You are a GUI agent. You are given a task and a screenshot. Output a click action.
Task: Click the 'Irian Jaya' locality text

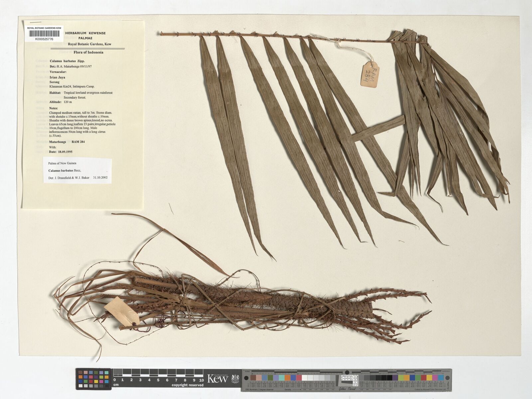(57, 77)
